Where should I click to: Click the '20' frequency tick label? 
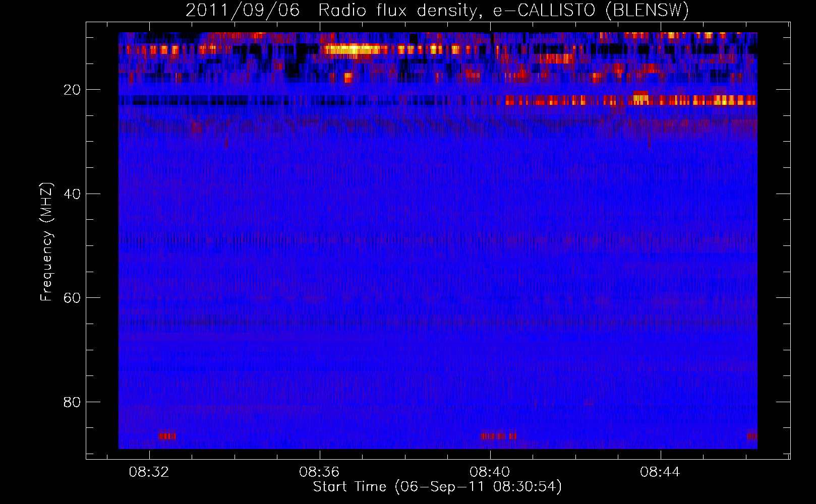tap(72, 90)
